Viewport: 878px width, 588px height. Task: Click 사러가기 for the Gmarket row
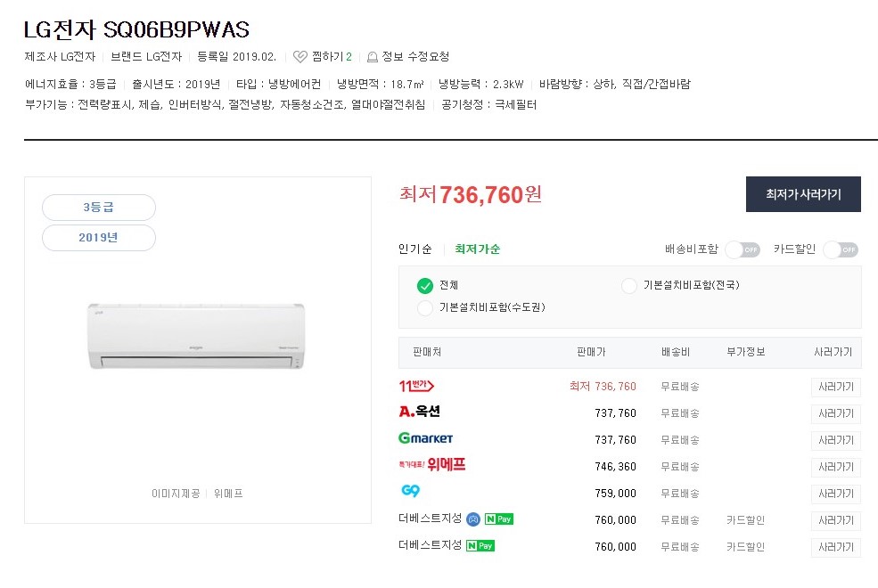835,440
